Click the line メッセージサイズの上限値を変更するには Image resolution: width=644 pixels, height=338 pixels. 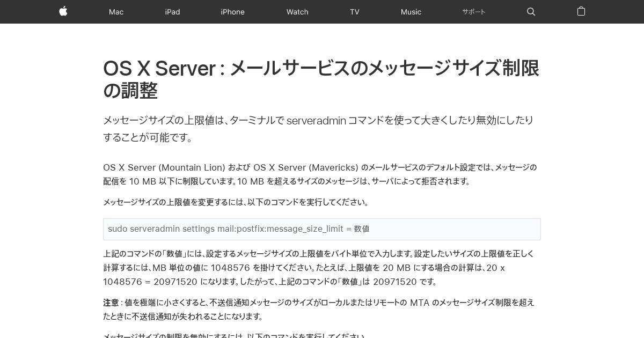click(x=237, y=202)
